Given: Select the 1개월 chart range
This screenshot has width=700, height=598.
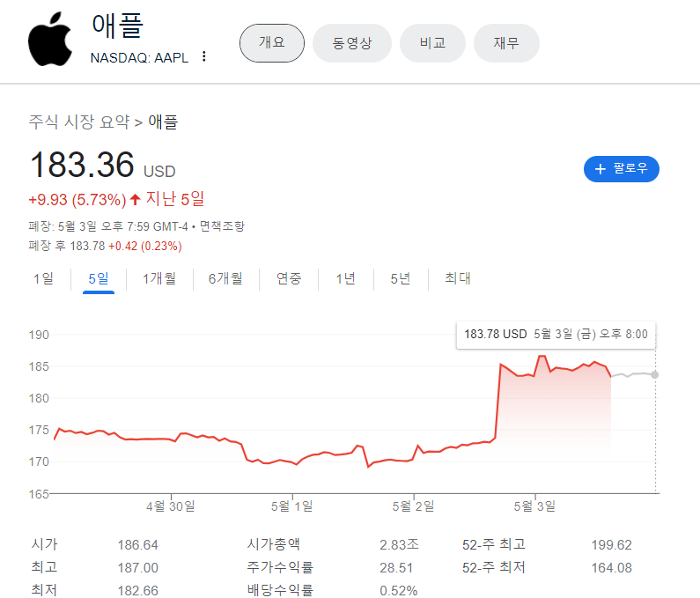Looking at the screenshot, I should click(x=158, y=278).
